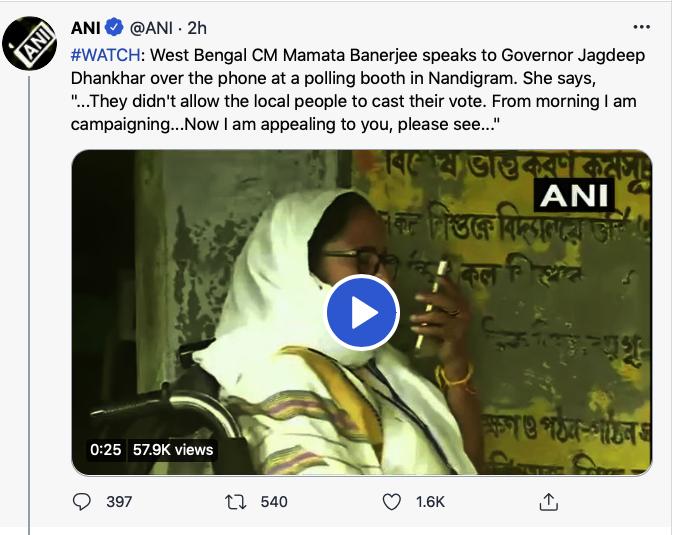This screenshot has width=675, height=535.
Task: Open the three-dot more options menu
Action: (x=642, y=26)
